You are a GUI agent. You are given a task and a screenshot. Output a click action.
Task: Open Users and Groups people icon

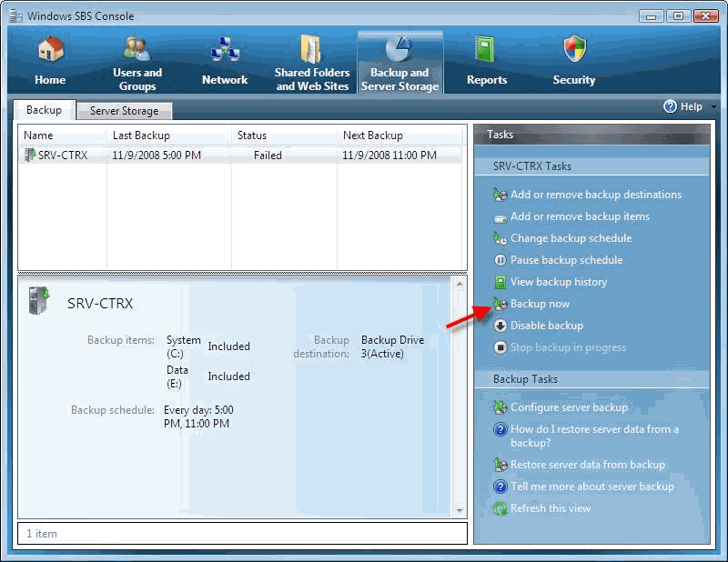tap(137, 50)
